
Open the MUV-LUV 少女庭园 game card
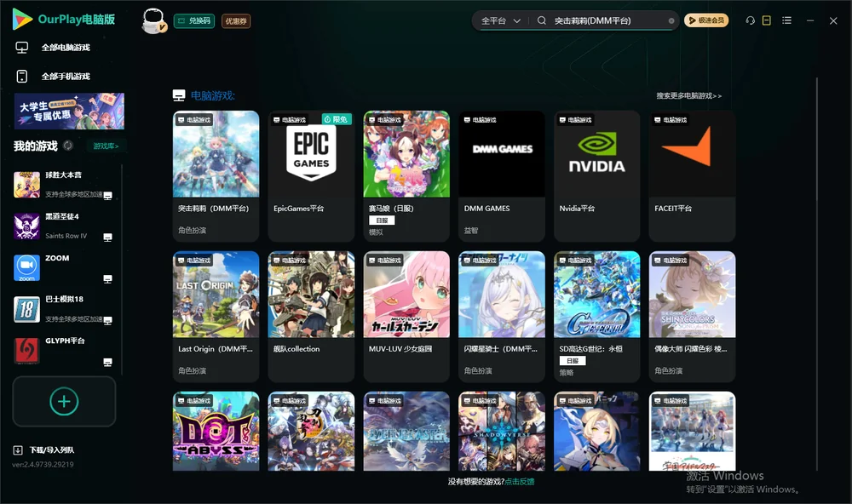coord(406,317)
